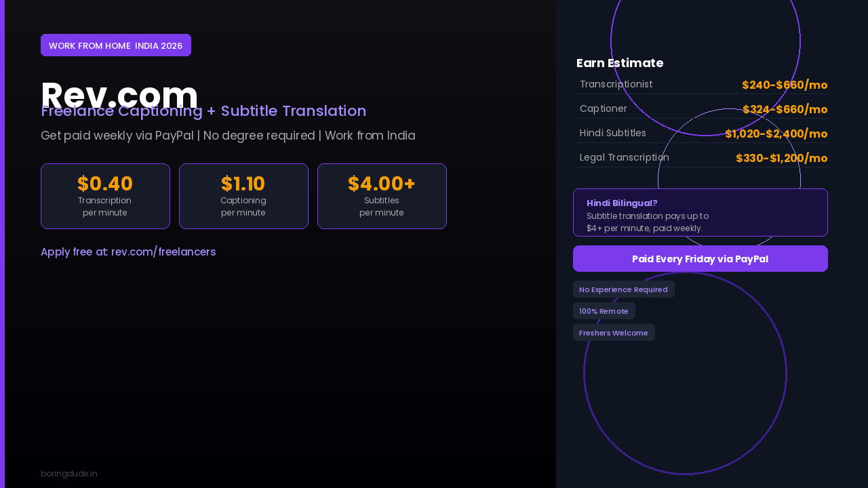Select the Legal Transcription earnings row
This screenshot has width=868, height=488.
pos(702,158)
